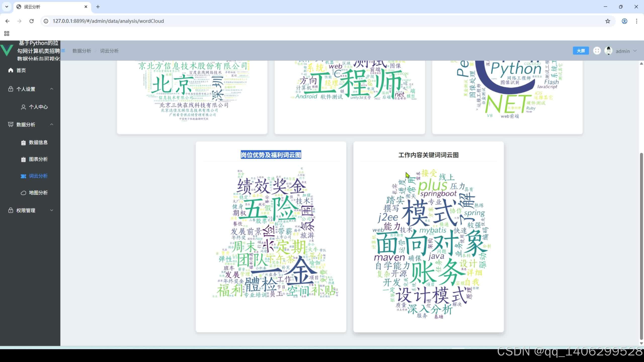Open the admin user dropdown
The width and height of the screenshot is (644, 362).
click(626, 51)
